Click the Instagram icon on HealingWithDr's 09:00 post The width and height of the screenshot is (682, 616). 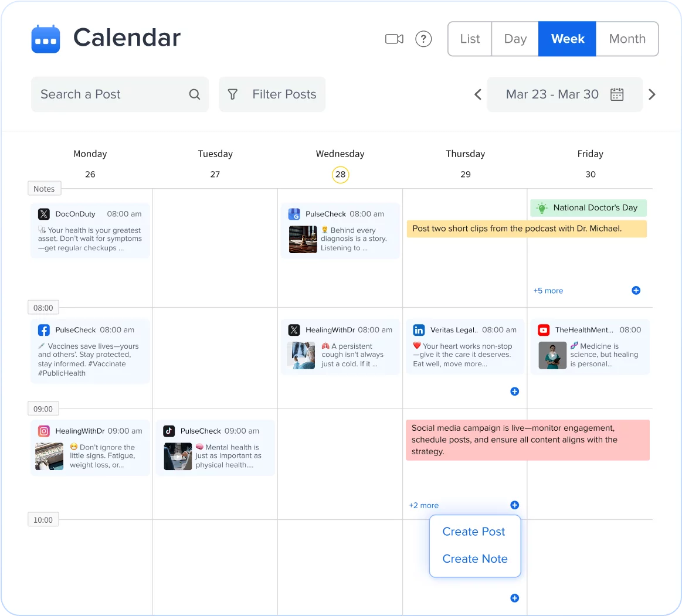tap(43, 431)
